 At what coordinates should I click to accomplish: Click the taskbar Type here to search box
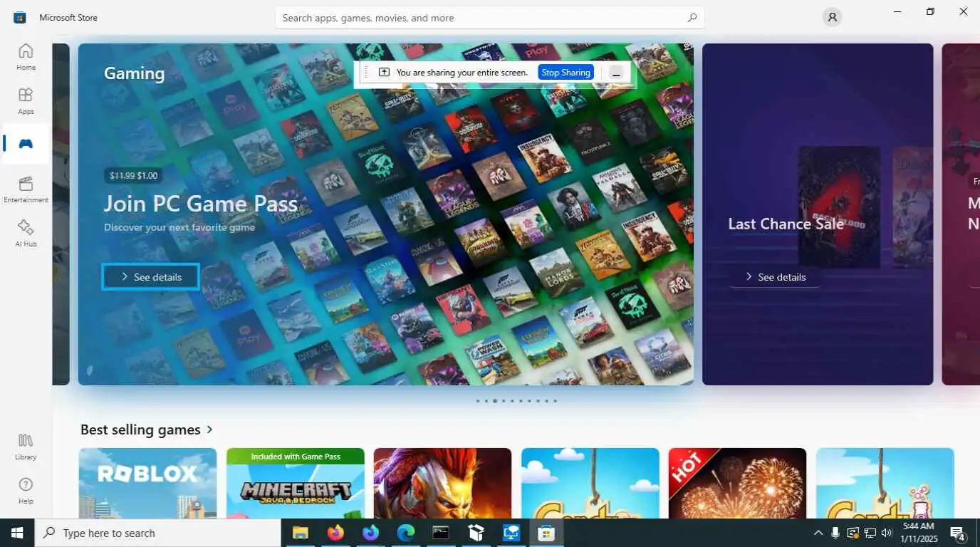click(x=157, y=533)
